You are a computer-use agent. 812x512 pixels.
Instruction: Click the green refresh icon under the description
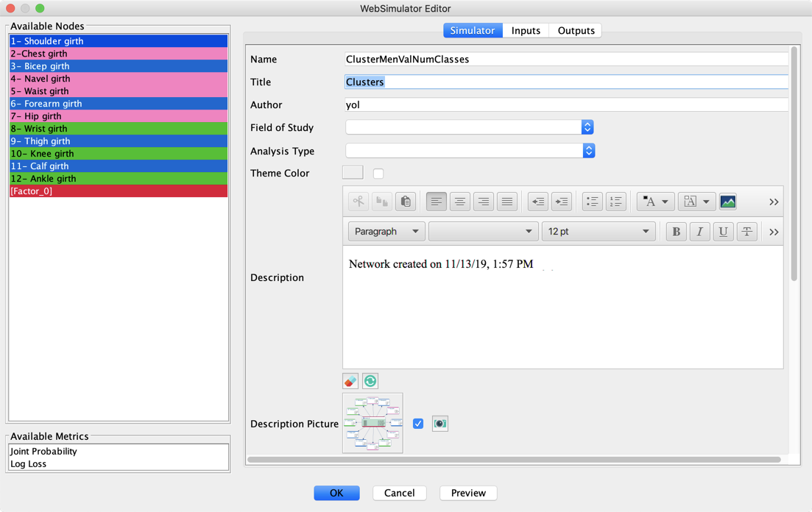coord(370,381)
